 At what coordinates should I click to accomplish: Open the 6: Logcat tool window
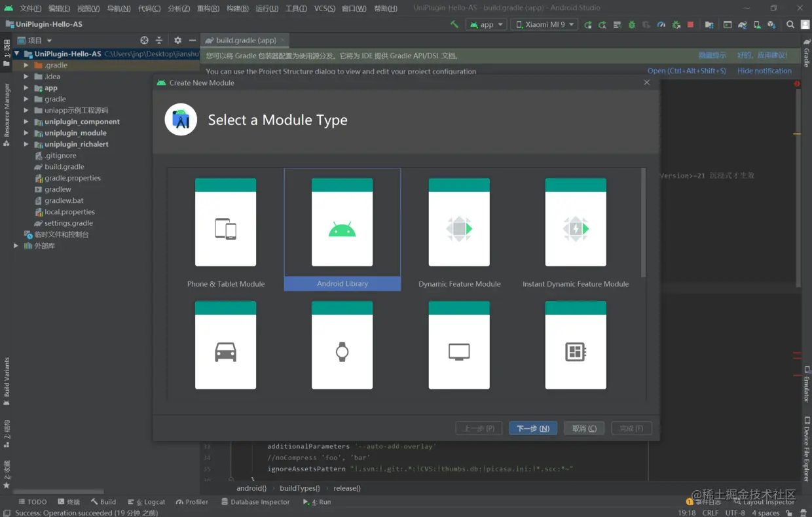point(146,502)
